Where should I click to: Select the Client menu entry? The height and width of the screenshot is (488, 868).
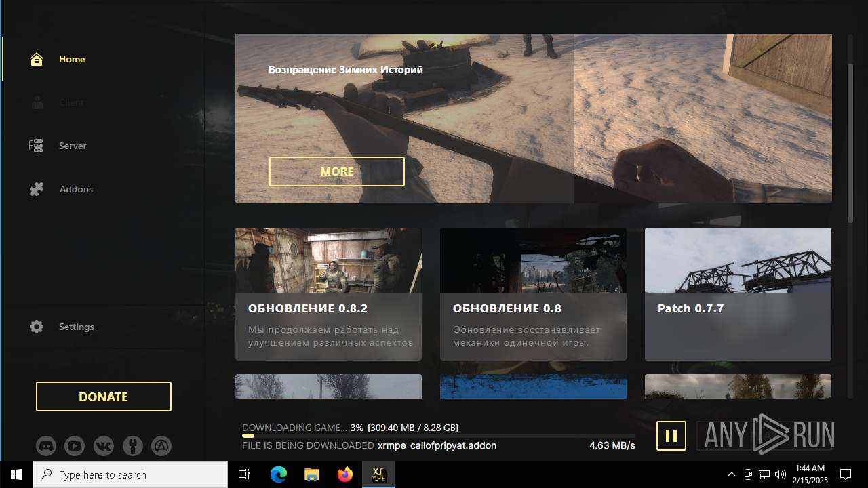(x=71, y=102)
